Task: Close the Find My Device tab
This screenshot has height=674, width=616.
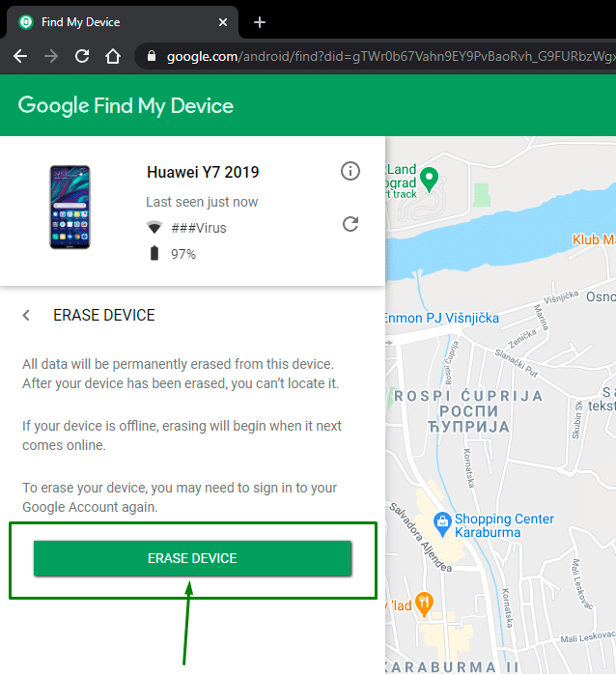Action: (x=223, y=22)
